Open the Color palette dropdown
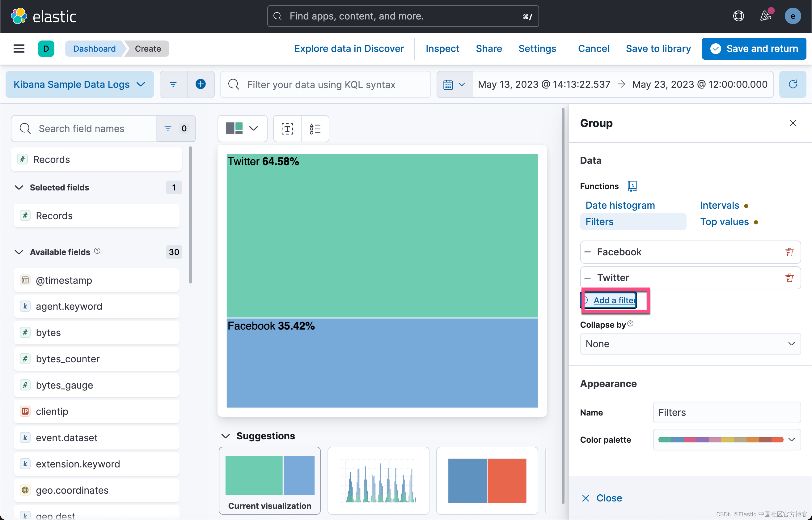The image size is (812, 520). (x=727, y=440)
